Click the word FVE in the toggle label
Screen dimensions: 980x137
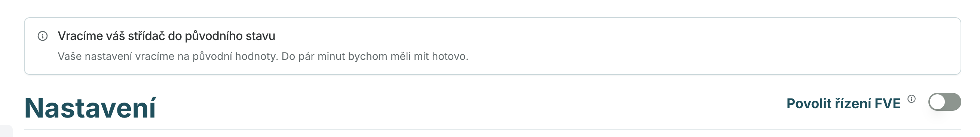[887, 104]
